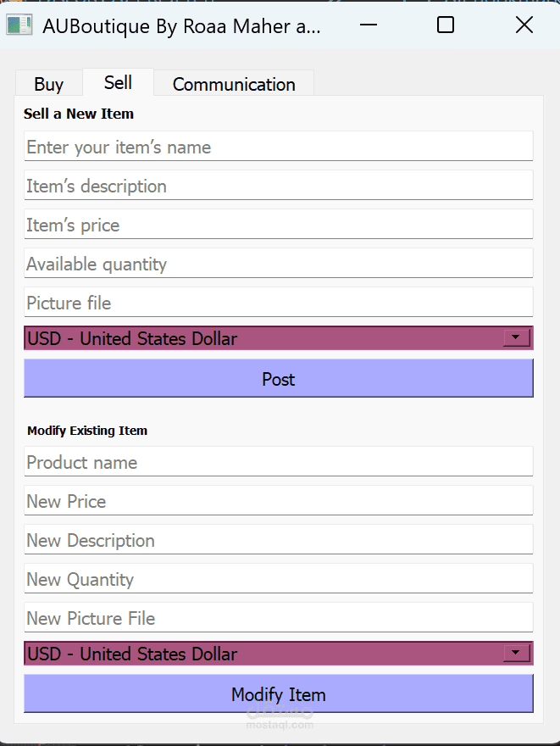Focus the New Price field
The height and width of the screenshot is (746, 560).
278,501
